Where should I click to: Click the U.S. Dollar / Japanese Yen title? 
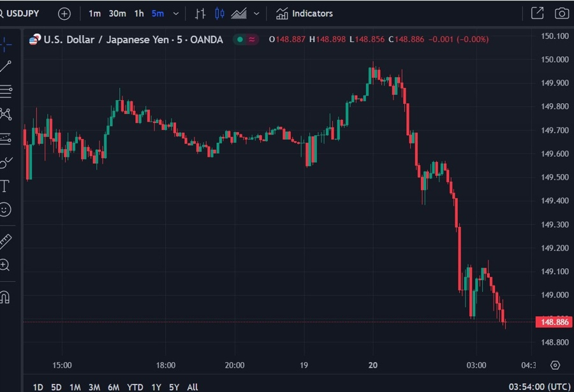[133, 40]
